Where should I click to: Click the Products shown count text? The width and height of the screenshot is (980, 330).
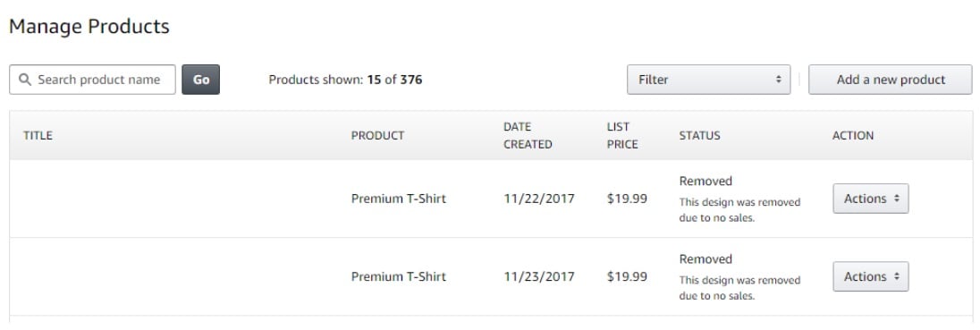tap(345, 80)
